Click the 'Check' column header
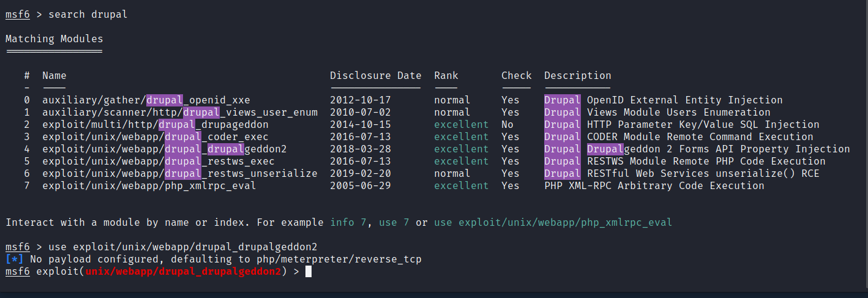 point(516,76)
